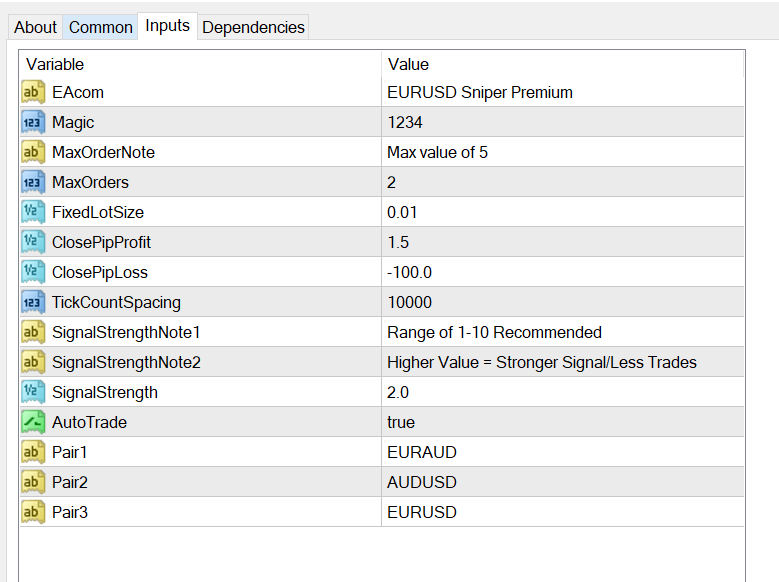The width and height of the screenshot is (779, 582).
Task: Click the double icon beside SignalStrength
Action: coord(33,392)
